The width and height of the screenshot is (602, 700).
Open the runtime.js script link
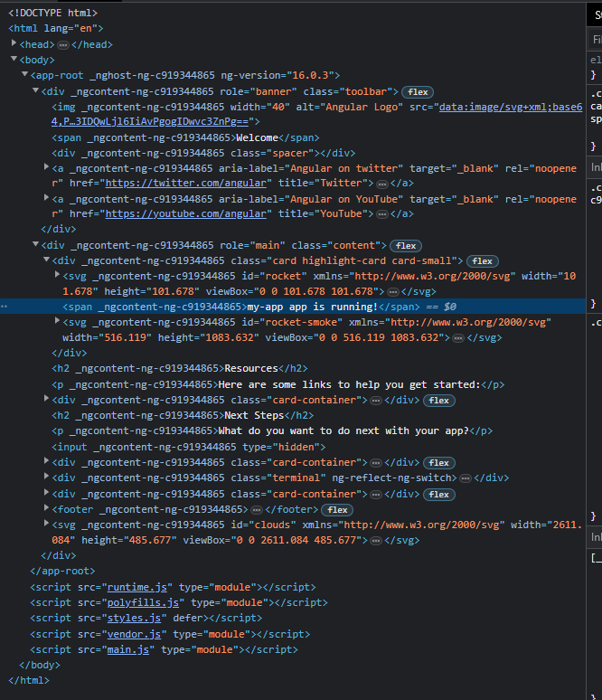tap(137, 588)
